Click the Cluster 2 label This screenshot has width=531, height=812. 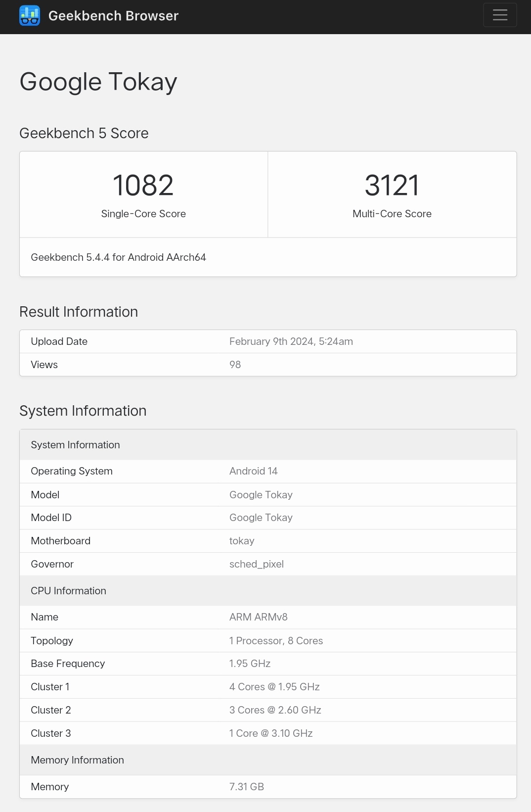coord(51,710)
